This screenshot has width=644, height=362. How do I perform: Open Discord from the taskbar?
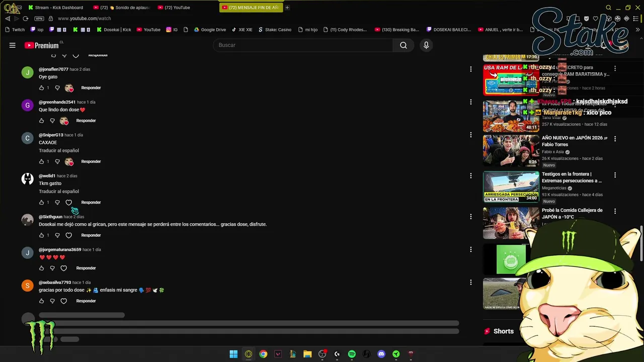coord(381,354)
